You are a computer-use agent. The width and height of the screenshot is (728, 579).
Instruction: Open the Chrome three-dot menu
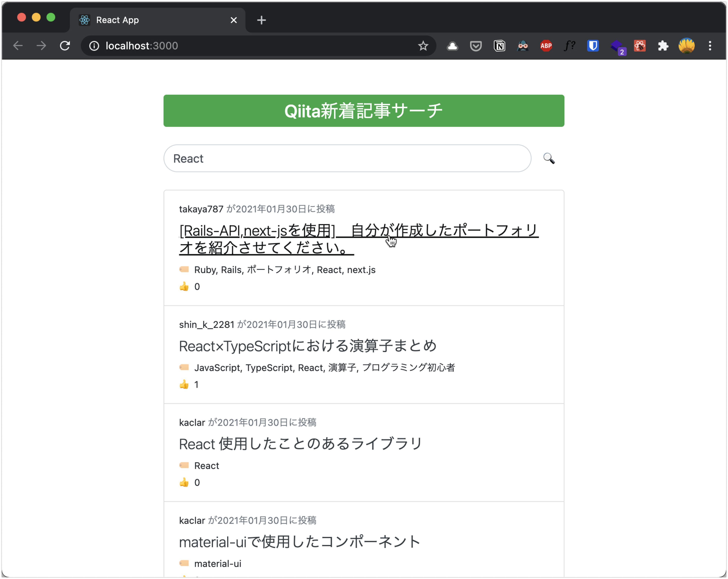(x=710, y=46)
